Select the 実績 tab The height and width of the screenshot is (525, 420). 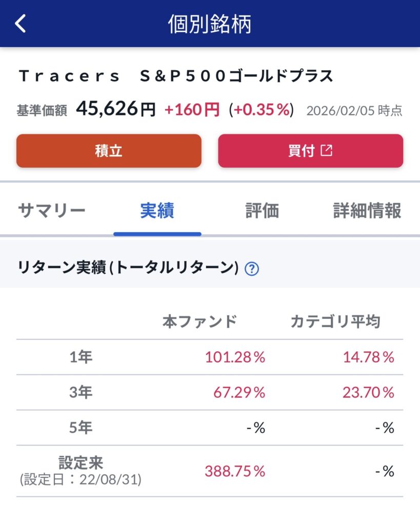pos(157,211)
